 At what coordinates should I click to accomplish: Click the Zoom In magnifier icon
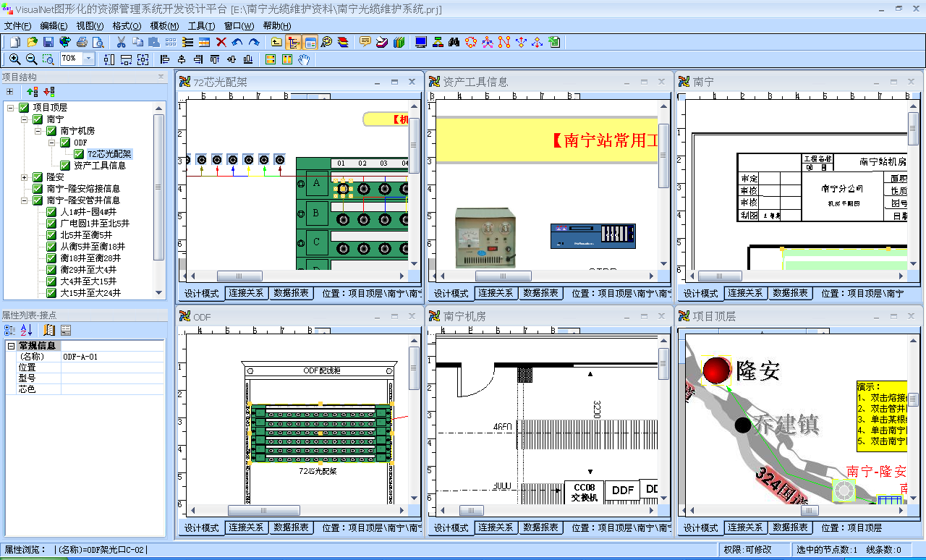point(14,59)
